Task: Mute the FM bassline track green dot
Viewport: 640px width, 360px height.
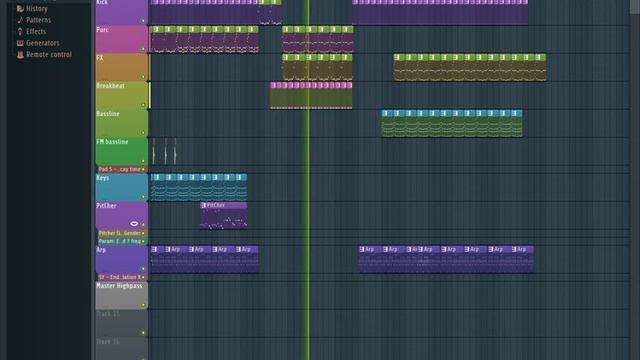Action: point(143,161)
